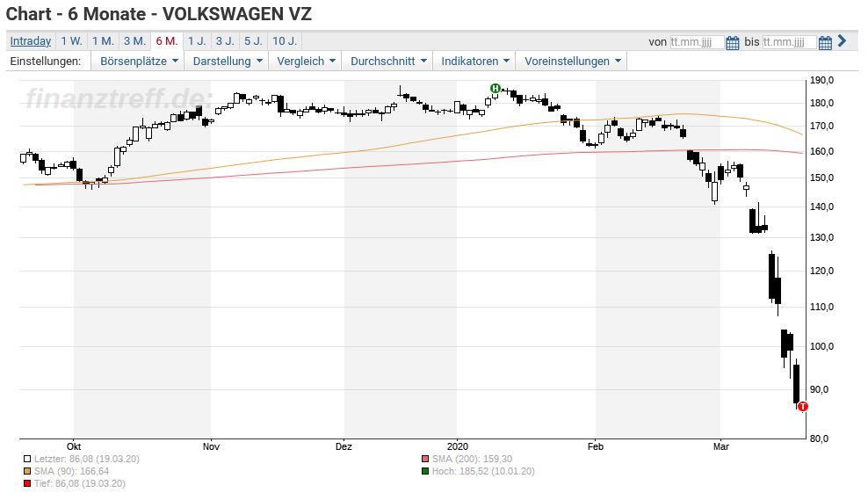Click 'SMA (200): 159,30' legend text
868x500 pixels.
[472, 459]
